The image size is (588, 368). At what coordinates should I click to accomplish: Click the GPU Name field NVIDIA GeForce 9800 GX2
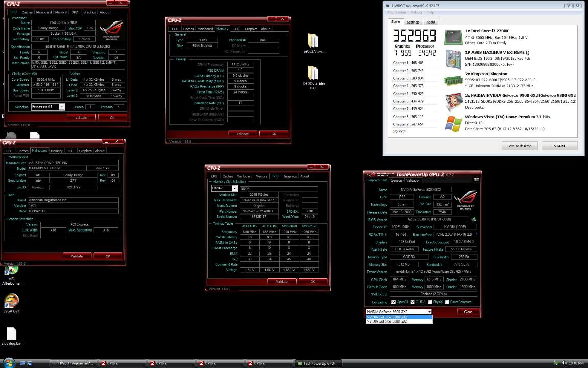421,190
